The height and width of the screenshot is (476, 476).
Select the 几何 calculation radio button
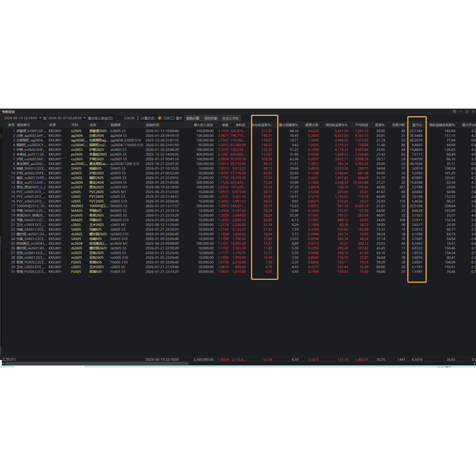[160, 118]
